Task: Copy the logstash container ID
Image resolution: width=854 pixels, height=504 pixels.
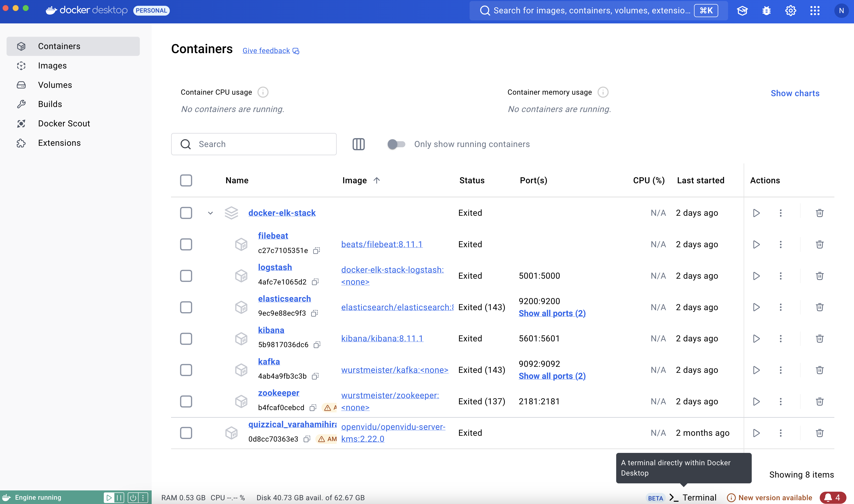Action: click(315, 282)
